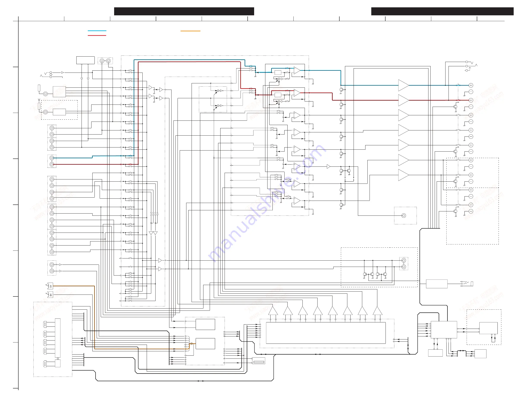
Task: Click the input jack starting the cyan line
Action: [x=52, y=158]
